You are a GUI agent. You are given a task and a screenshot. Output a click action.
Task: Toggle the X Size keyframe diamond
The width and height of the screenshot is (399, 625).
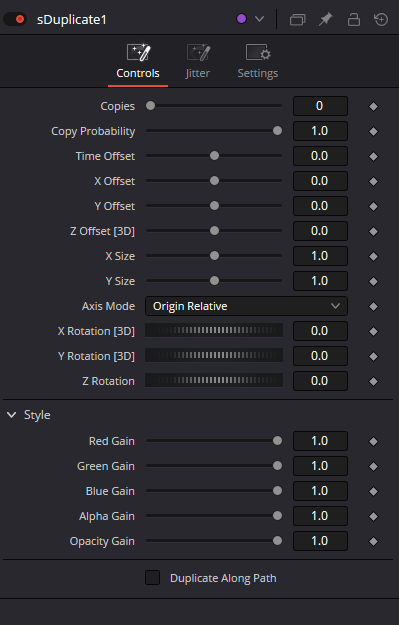click(x=373, y=257)
